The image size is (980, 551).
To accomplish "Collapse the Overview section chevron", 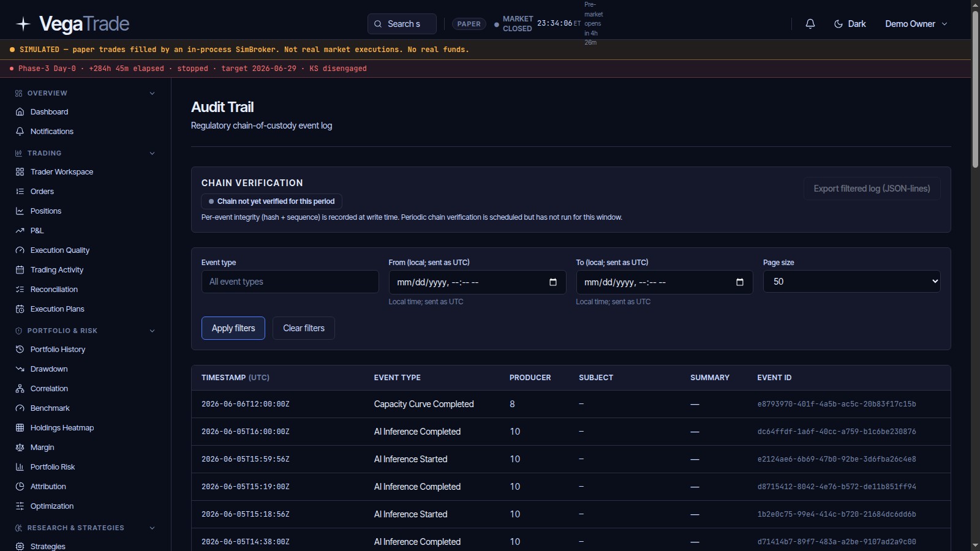I will (153, 94).
